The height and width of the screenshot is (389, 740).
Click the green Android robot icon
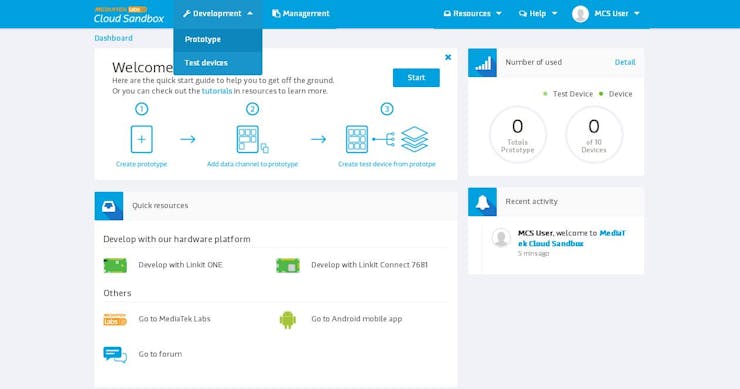tap(287, 320)
